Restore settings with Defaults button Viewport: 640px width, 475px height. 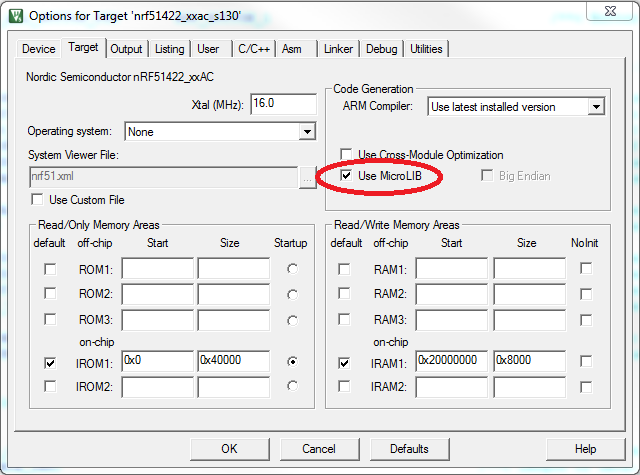(x=410, y=449)
